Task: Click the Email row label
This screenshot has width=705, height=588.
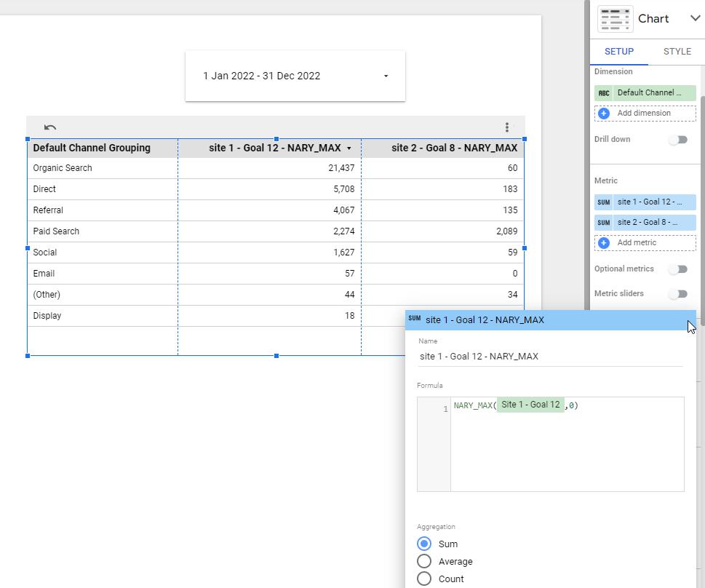Action: [x=44, y=274]
